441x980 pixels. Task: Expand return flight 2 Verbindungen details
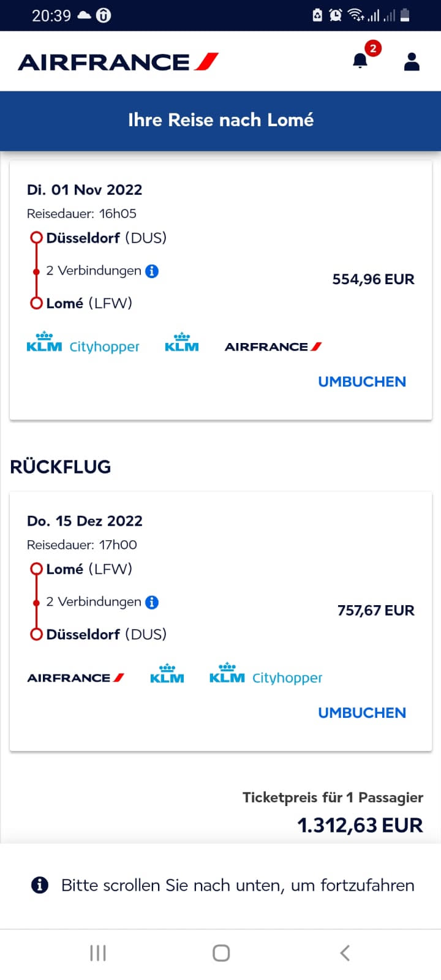94,602
